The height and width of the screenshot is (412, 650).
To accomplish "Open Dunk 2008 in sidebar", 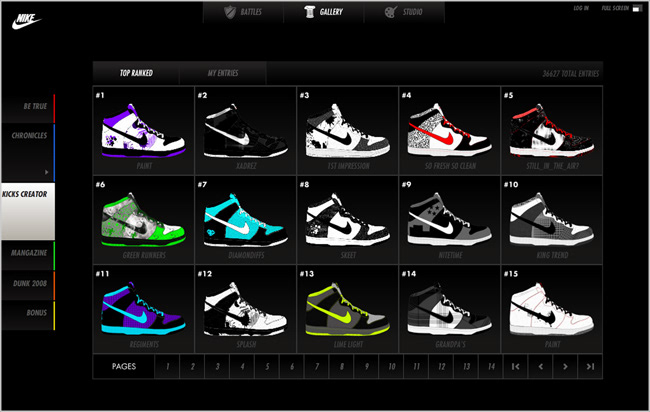I will 28,286.
